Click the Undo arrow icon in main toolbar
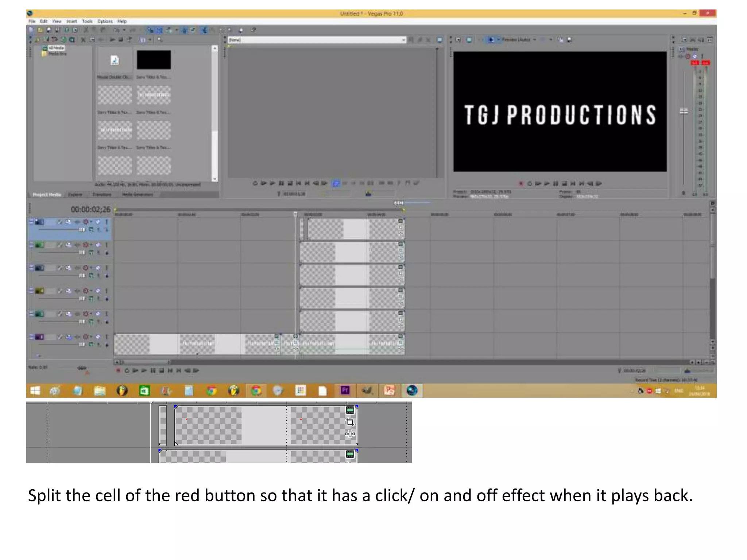The width and height of the screenshot is (747, 560). [x=116, y=30]
